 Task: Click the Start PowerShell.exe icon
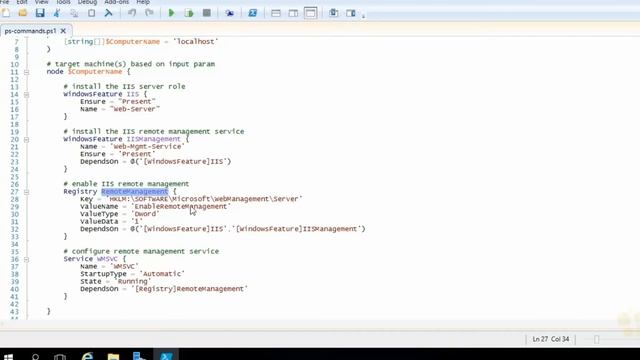[253, 13]
